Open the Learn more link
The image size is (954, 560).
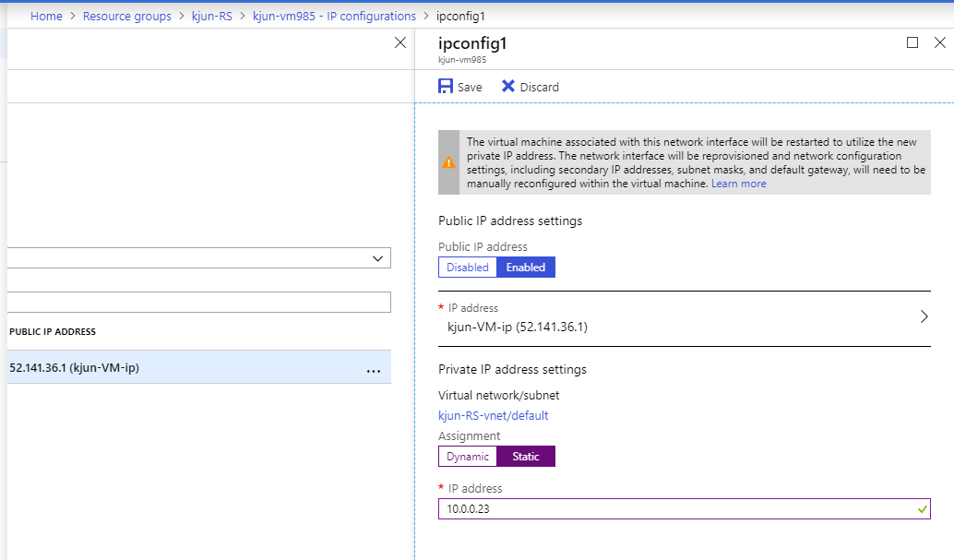(739, 184)
